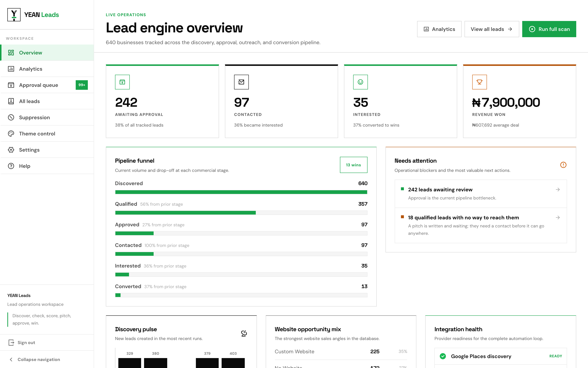
Task: Click the 35 Interested card value
Action: pyautogui.click(x=361, y=102)
